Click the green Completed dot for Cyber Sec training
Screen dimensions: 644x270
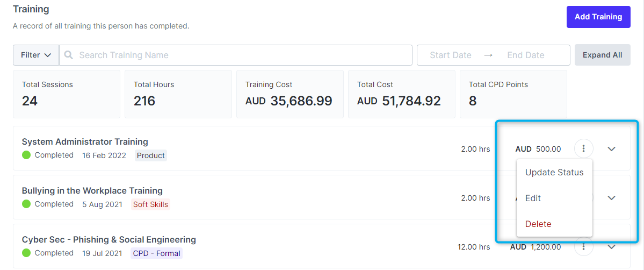click(26, 253)
